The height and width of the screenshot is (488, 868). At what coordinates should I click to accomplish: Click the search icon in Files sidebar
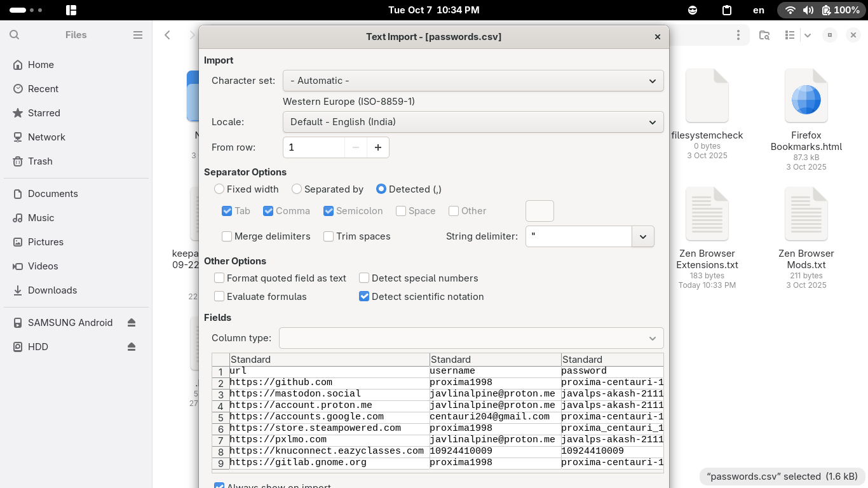tap(14, 35)
